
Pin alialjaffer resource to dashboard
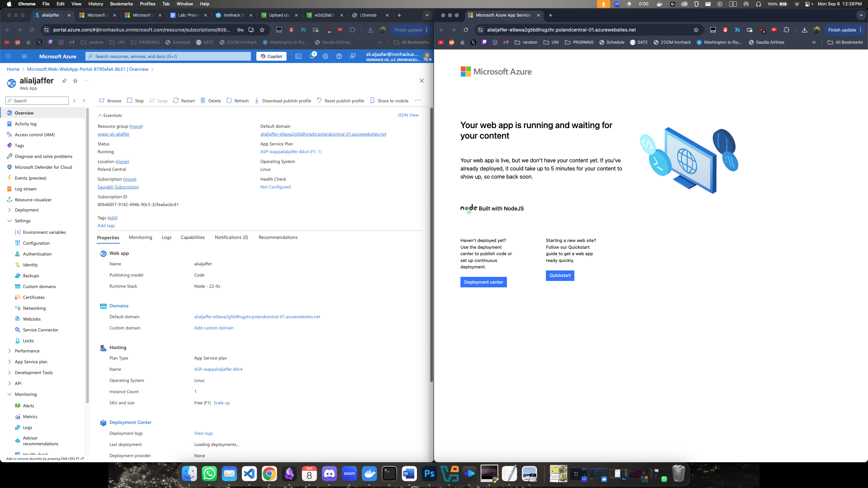coord(64,81)
